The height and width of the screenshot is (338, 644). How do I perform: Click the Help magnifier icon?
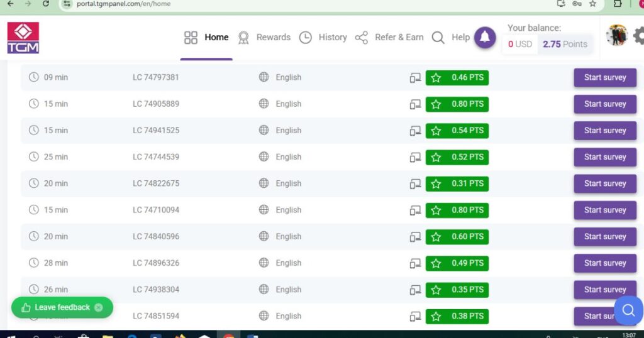click(x=438, y=38)
